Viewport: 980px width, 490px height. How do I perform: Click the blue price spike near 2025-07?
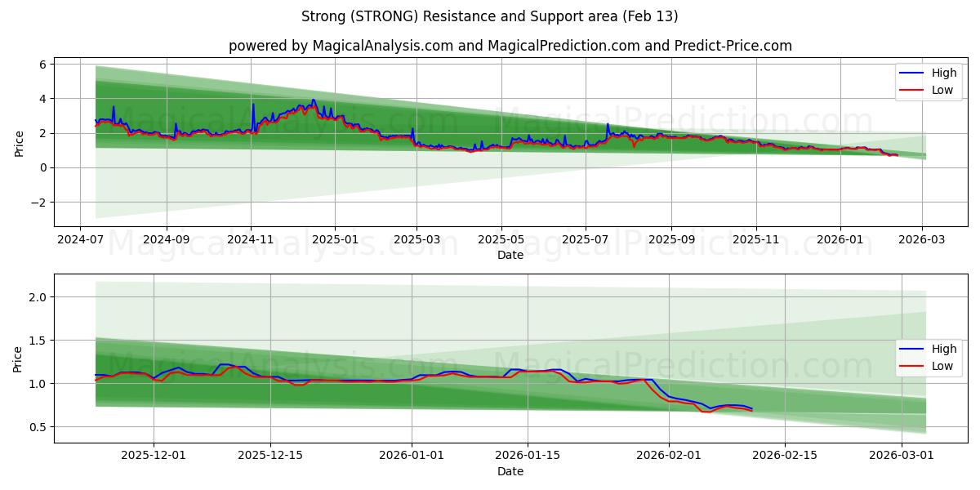[x=609, y=124]
